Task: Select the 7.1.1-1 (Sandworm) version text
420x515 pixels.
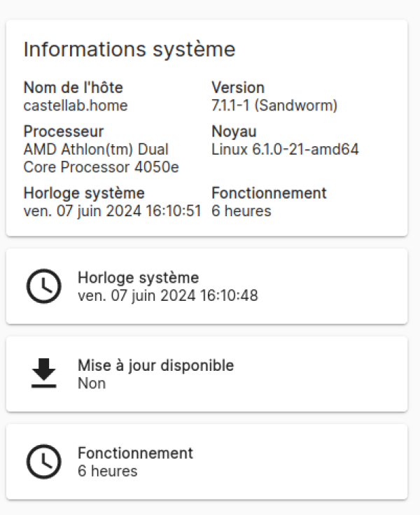Action: (x=274, y=106)
